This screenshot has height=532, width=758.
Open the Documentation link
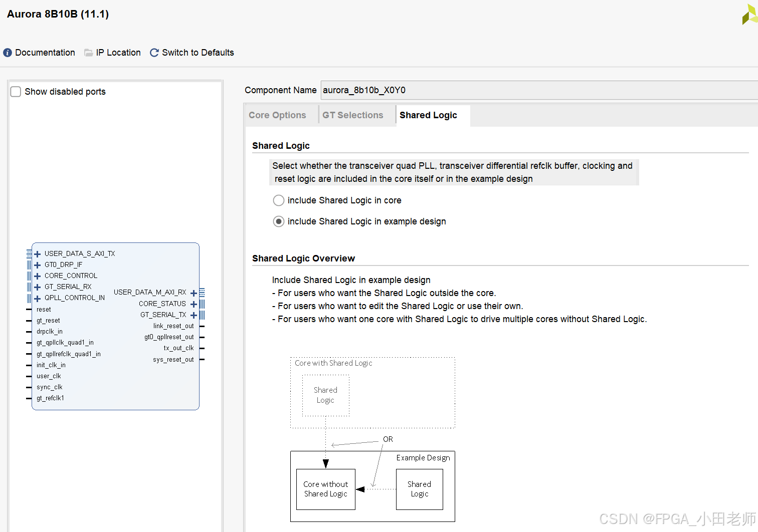tap(45, 53)
